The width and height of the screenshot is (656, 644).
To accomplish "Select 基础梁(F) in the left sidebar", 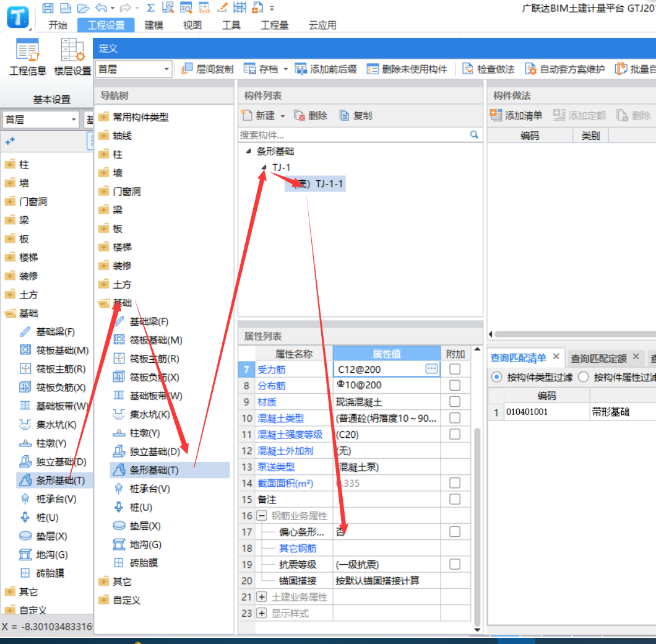I will (x=47, y=332).
